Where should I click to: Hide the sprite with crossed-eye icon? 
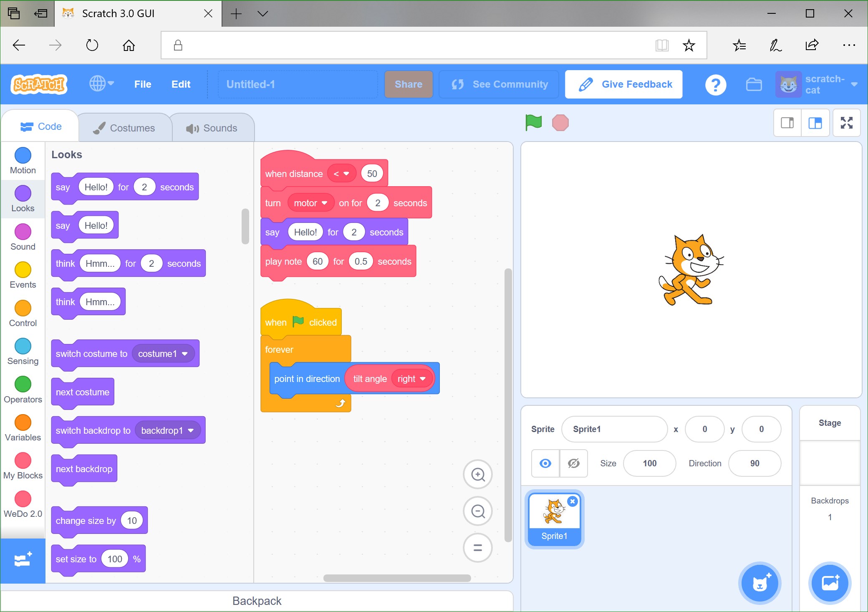pos(574,463)
